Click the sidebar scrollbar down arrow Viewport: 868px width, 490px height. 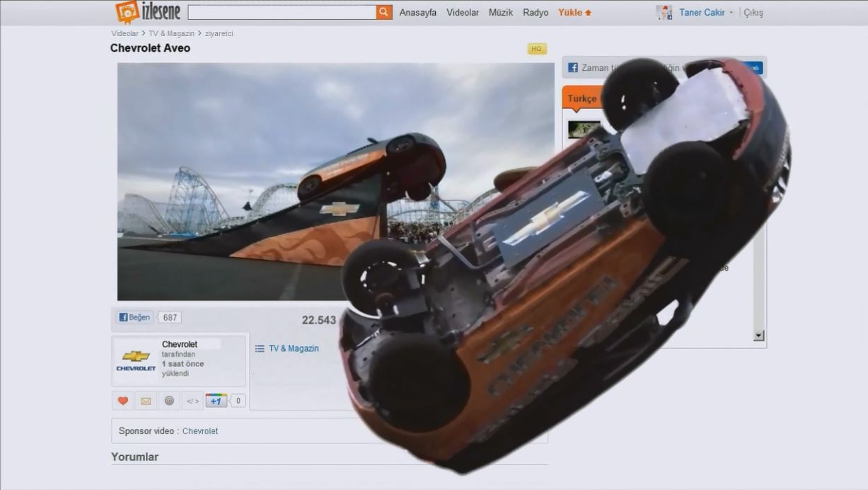tap(759, 336)
